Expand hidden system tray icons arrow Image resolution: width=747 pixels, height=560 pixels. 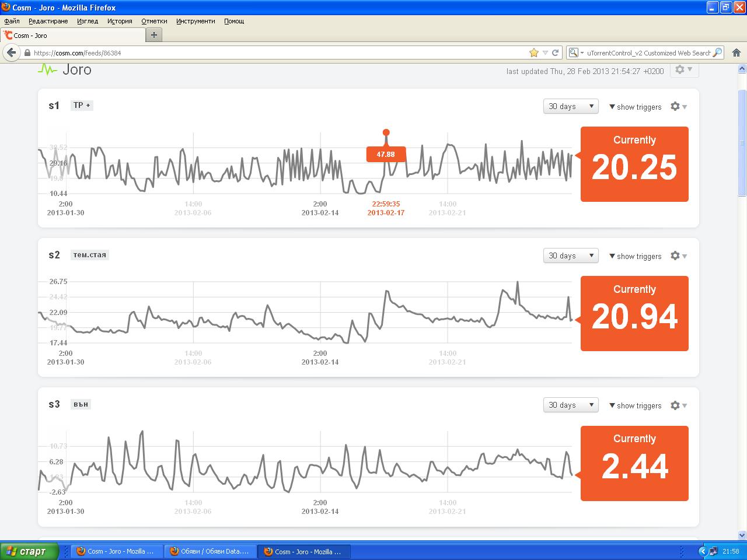pos(703,551)
